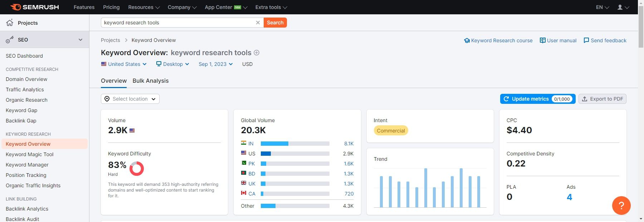Click the Bangladesh flag in Global Volume
The height and width of the screenshot is (222, 644).
point(244,173)
